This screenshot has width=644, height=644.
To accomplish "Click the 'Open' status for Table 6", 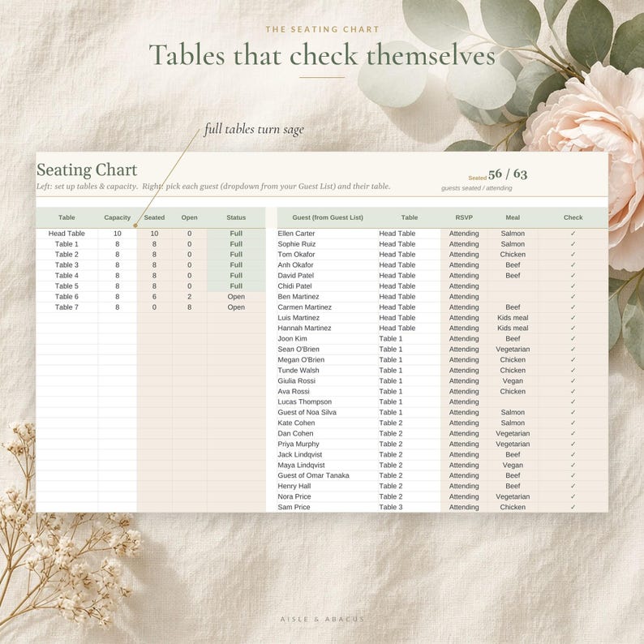I will click(236, 297).
